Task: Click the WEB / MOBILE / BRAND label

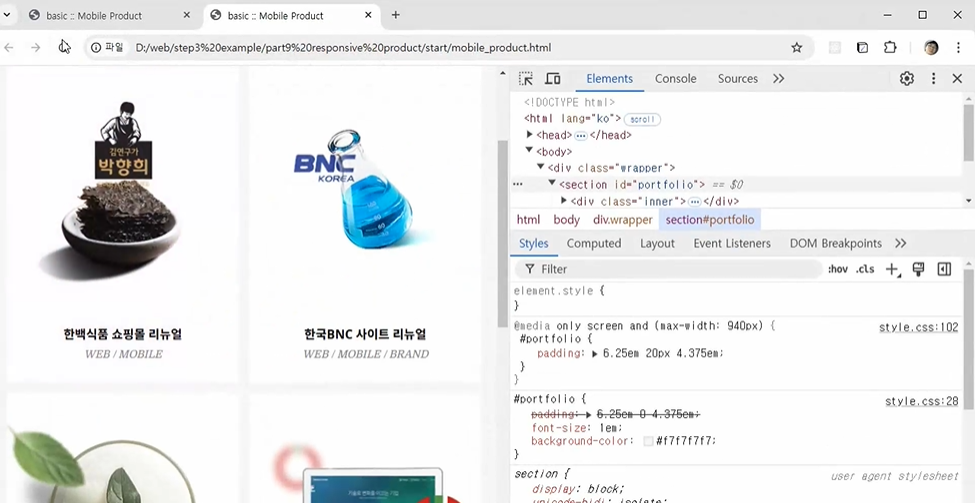Action: coord(366,354)
